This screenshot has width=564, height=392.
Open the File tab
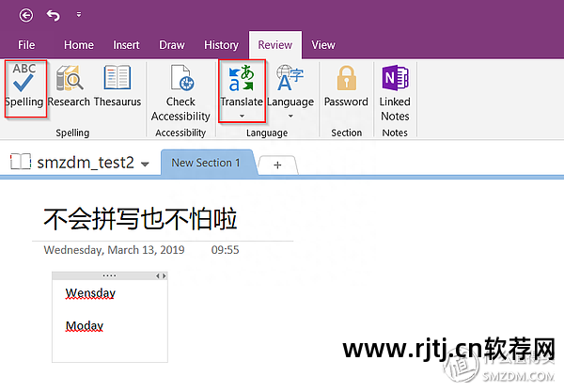click(x=26, y=45)
